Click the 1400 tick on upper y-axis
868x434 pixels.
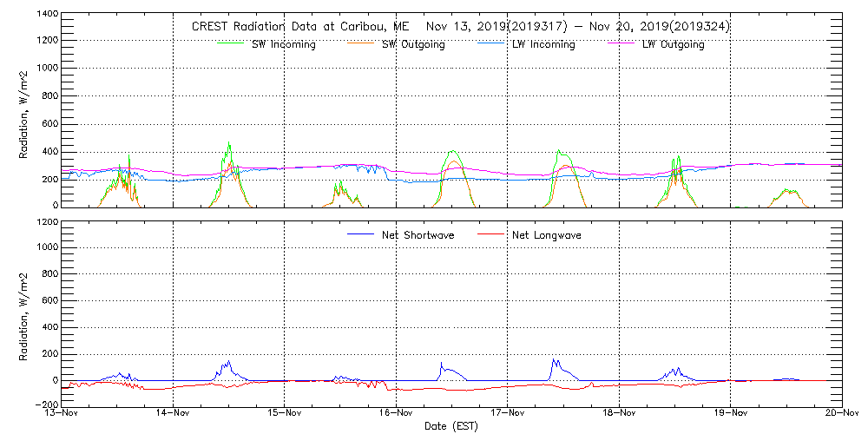(47, 15)
